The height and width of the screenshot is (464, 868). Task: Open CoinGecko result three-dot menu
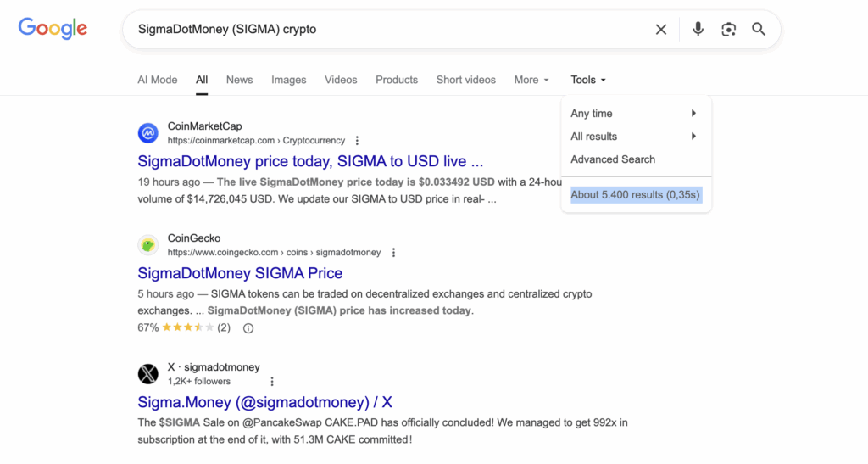[393, 253]
